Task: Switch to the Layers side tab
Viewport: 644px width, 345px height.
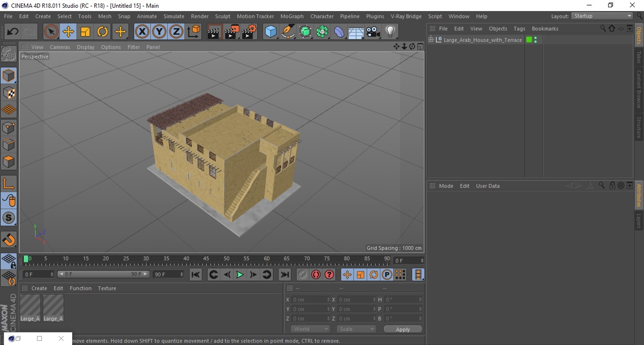Action: [x=639, y=221]
